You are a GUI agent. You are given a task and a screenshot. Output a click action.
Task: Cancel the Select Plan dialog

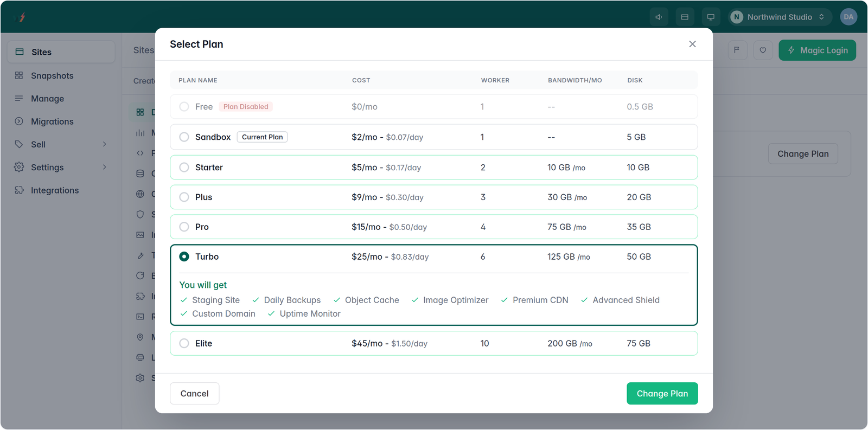pyautogui.click(x=195, y=394)
